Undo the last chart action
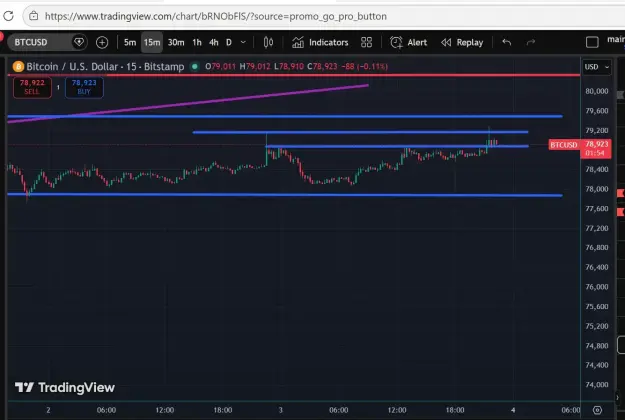The width and height of the screenshot is (625, 420). tap(507, 42)
